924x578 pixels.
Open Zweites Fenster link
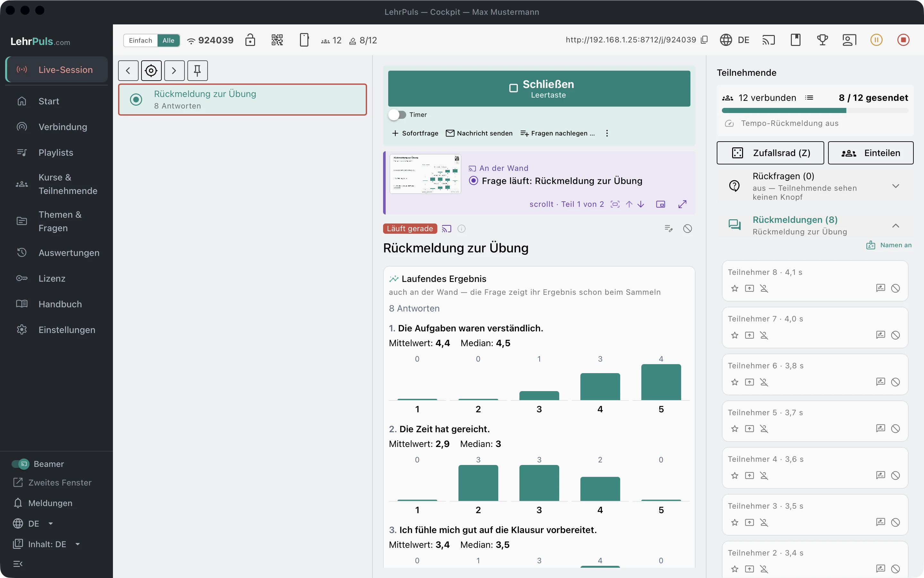click(x=53, y=482)
